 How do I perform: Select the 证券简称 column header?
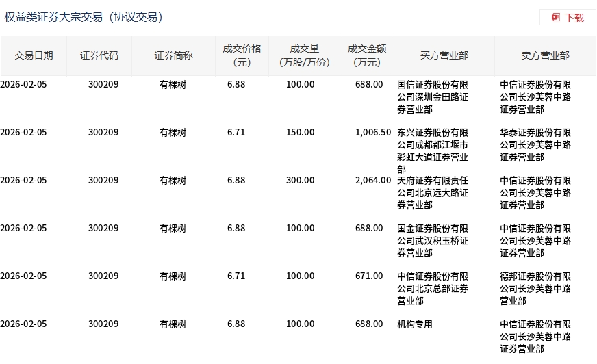tap(174, 55)
